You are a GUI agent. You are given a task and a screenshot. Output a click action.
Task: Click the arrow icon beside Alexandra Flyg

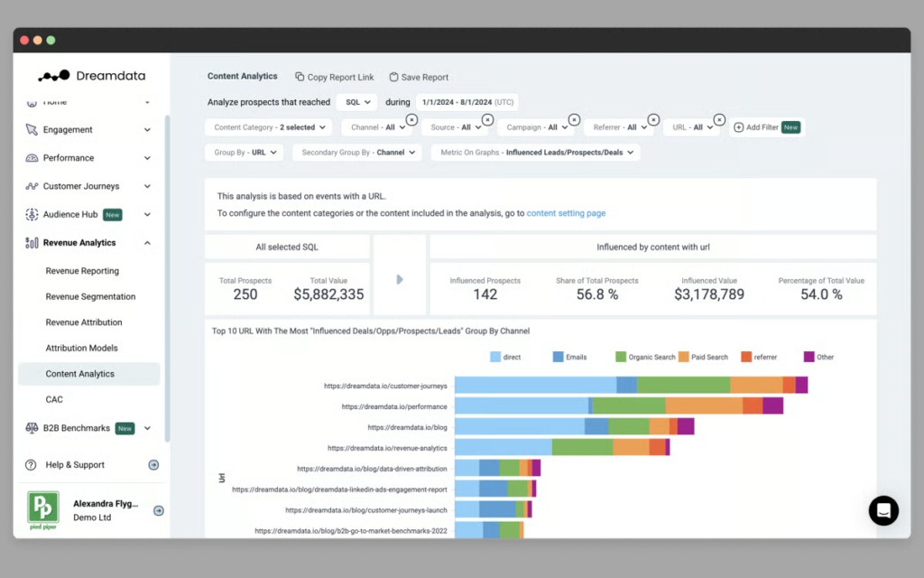[x=159, y=510]
